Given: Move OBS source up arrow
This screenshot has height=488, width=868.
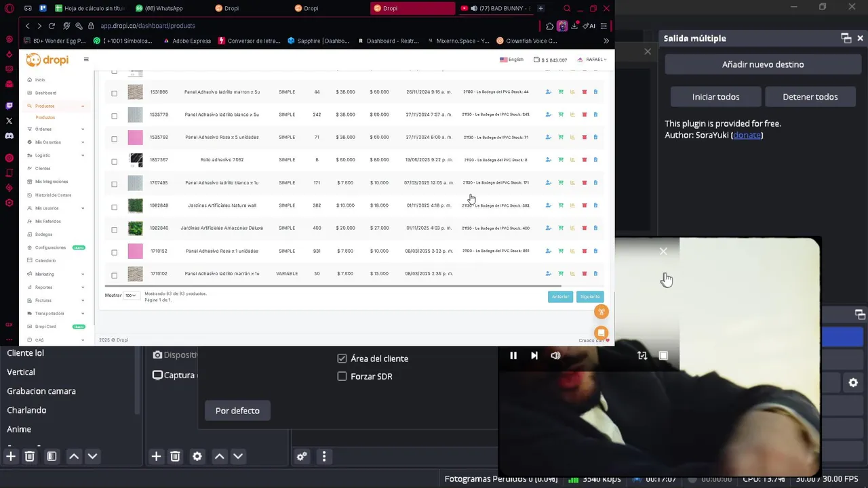Looking at the screenshot, I should pos(219,457).
